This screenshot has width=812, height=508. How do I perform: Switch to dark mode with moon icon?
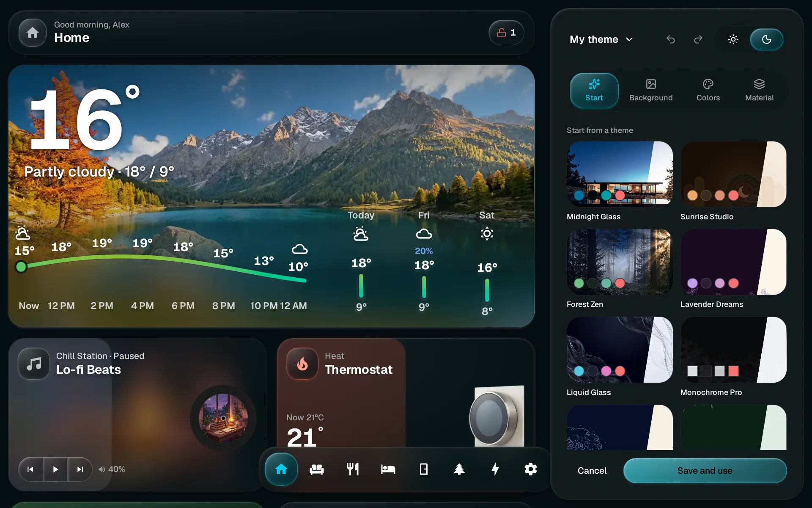coord(766,39)
